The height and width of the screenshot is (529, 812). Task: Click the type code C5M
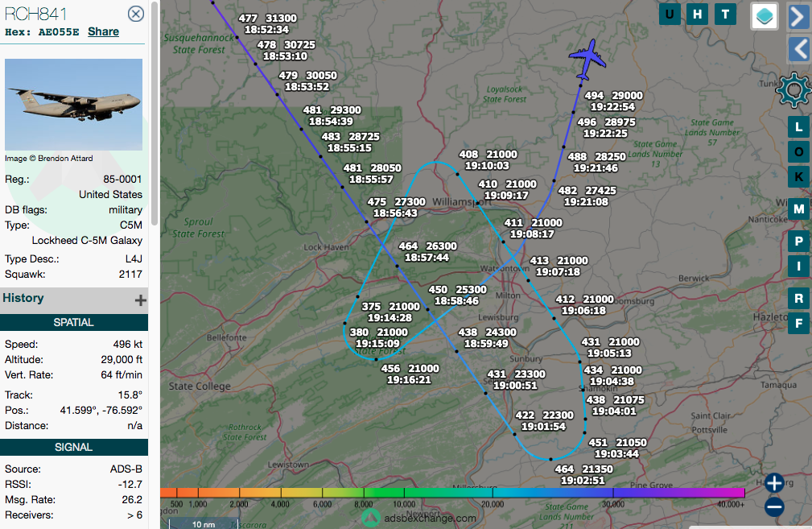point(131,225)
